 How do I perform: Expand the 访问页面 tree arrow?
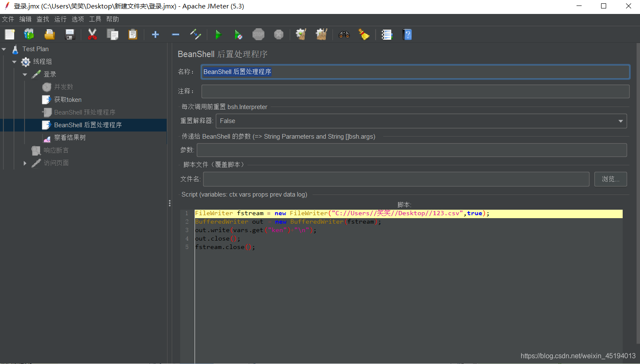tap(25, 163)
